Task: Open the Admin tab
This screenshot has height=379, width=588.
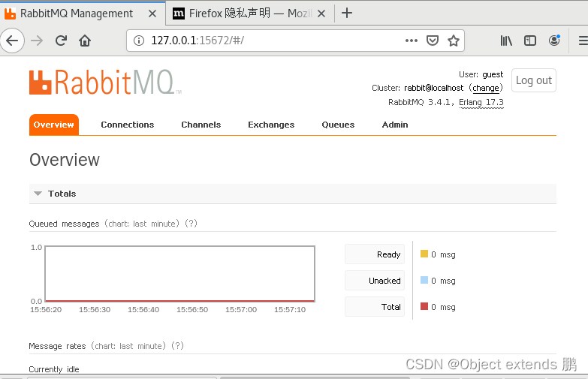Action: [x=395, y=125]
